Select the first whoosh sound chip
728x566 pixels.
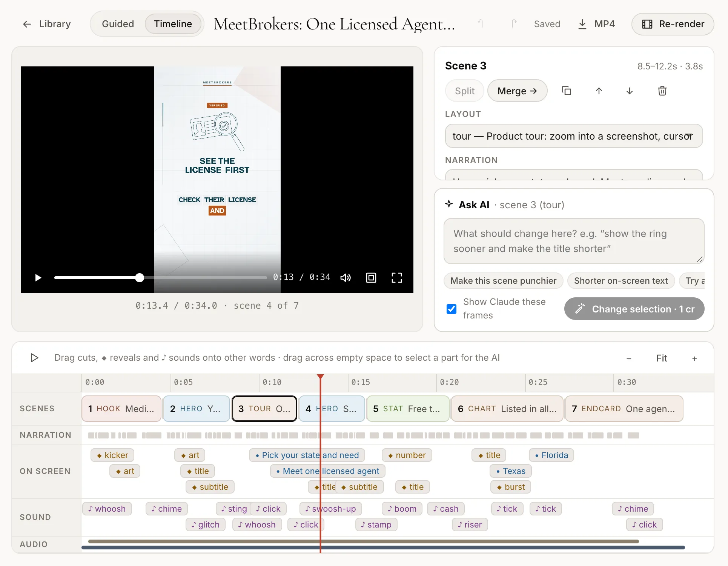pyautogui.click(x=107, y=509)
